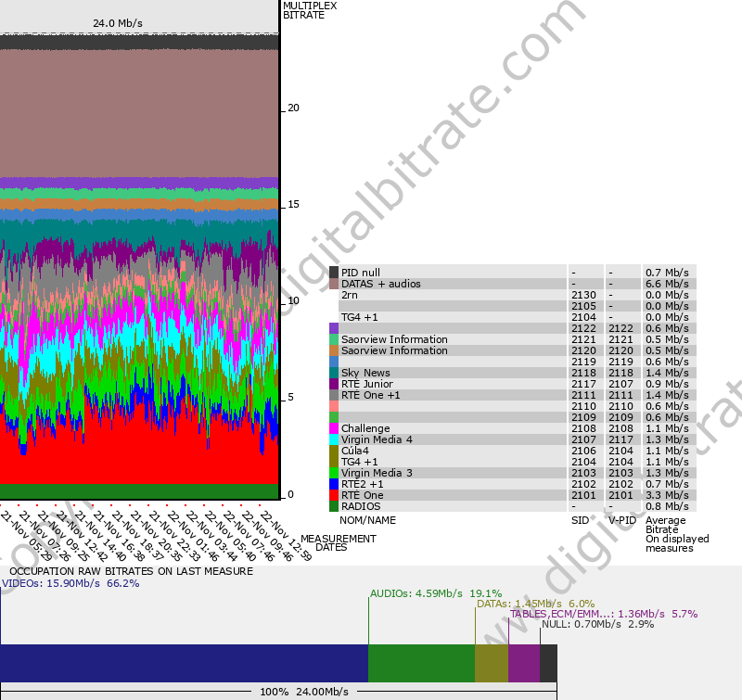Screen dimensions: 742x700
Task: Click the Virgin Media 3 legend label
Action: 377,473
